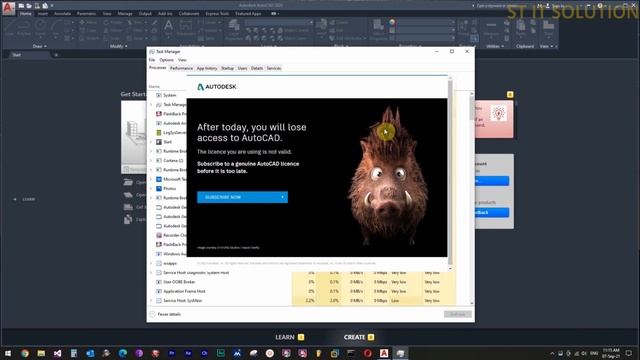The width and height of the screenshot is (640, 360).
Task: Click the Open file icon in AutoCAD toolbar
Action: [29, 6]
